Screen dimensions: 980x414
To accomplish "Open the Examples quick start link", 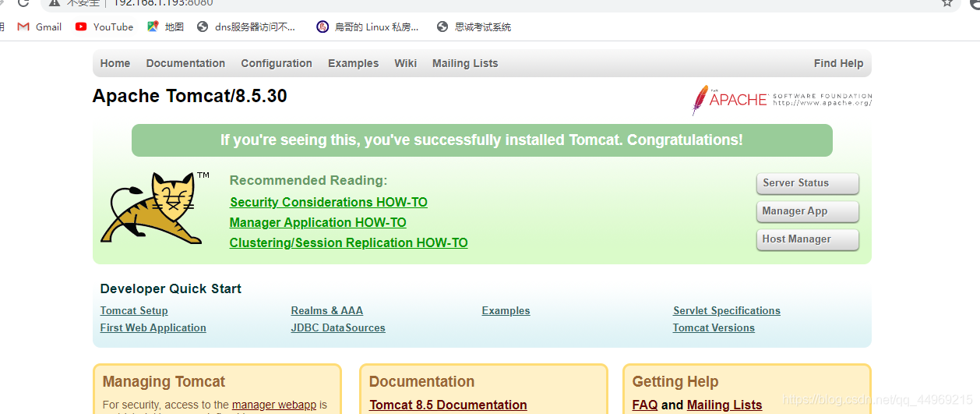I will click(x=506, y=310).
